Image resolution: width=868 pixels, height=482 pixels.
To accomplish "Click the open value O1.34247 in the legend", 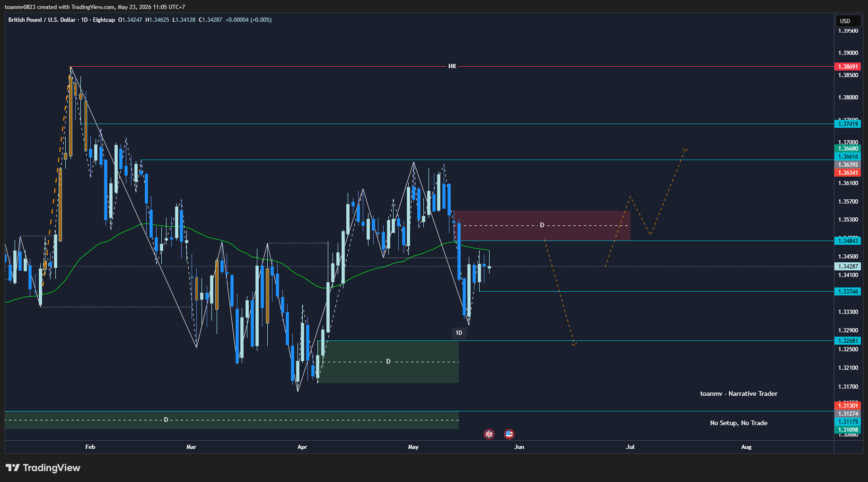I will click(x=130, y=20).
